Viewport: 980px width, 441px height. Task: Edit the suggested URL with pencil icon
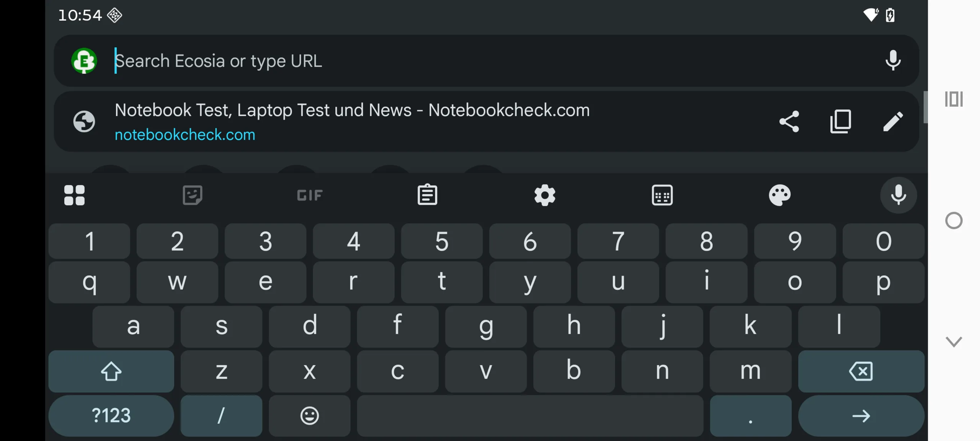point(893,122)
